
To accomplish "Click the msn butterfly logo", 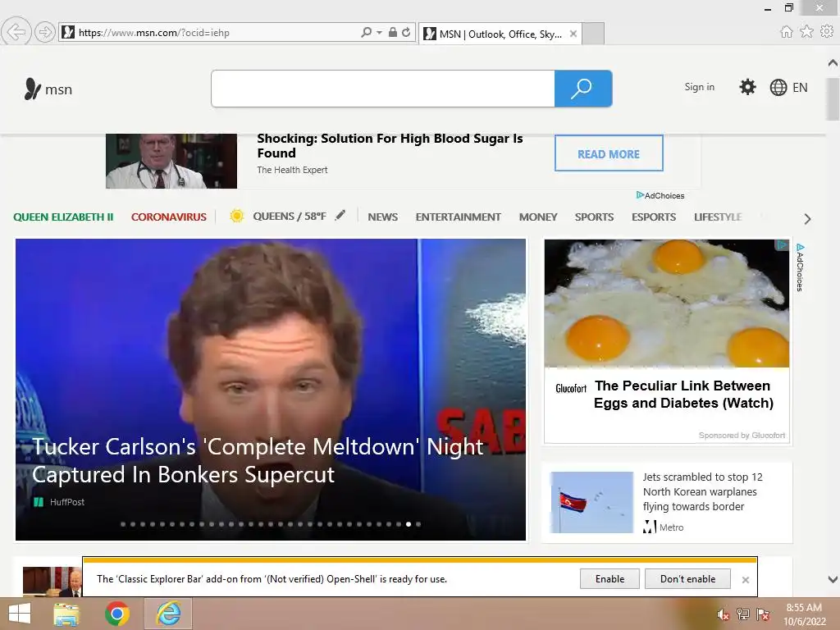I will (x=48, y=89).
